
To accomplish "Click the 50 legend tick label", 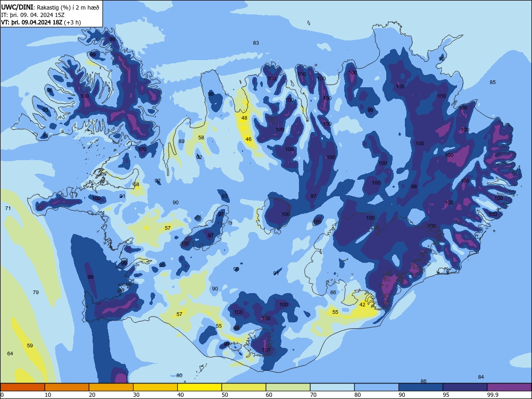I will point(225,395).
